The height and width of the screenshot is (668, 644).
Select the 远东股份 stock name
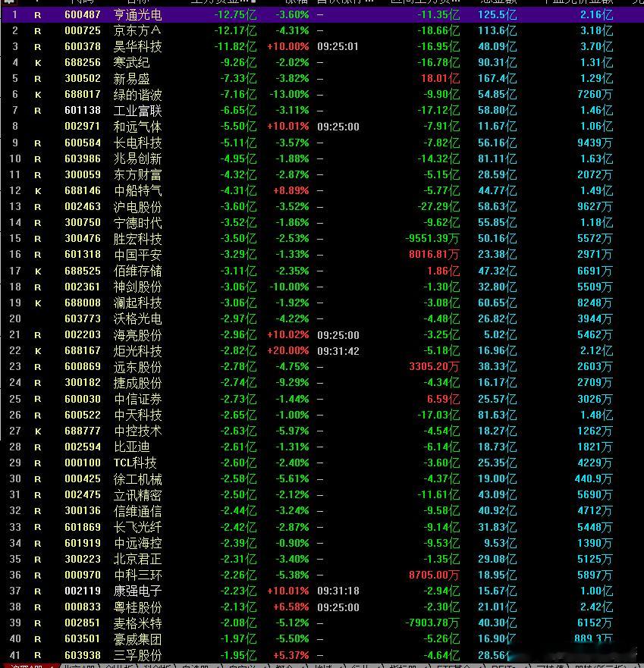click(x=137, y=366)
